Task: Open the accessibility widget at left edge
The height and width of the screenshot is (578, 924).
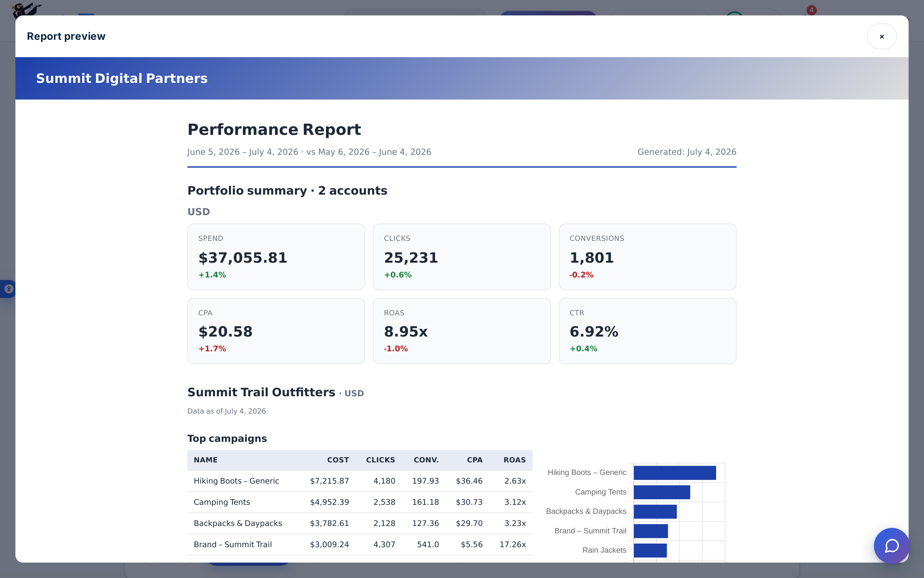Action: [8, 289]
